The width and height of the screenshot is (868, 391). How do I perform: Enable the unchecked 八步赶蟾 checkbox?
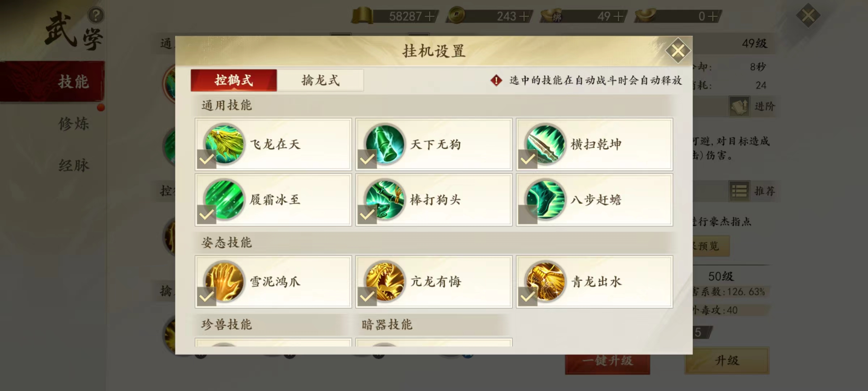click(x=528, y=215)
